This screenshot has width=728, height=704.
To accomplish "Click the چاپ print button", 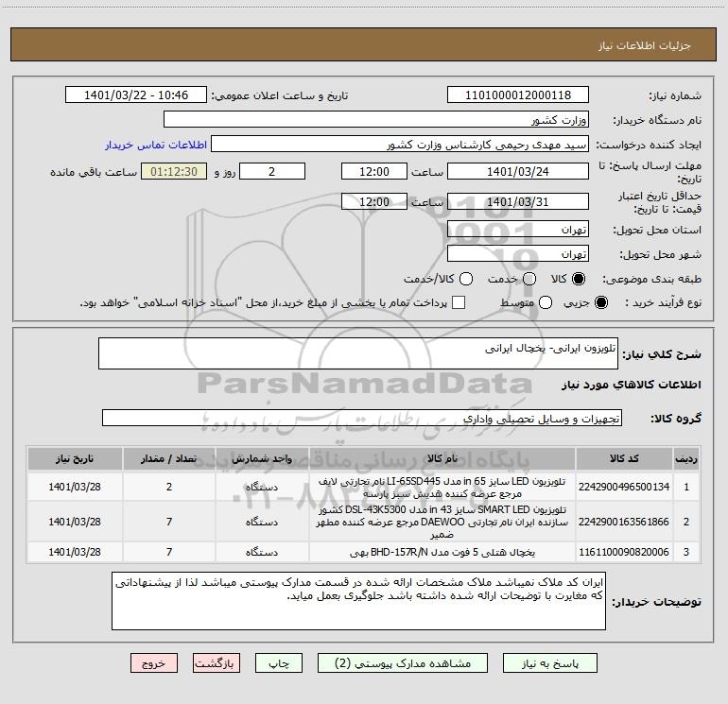I will click(x=279, y=663).
